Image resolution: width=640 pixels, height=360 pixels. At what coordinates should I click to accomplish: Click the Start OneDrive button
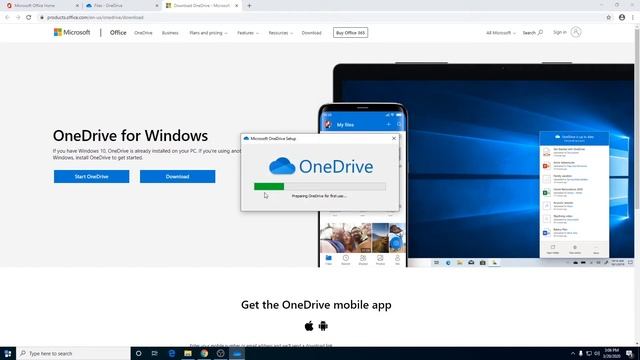91,176
